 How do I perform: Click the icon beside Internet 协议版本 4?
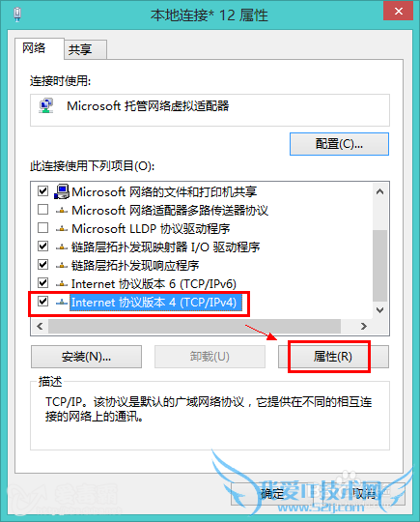(x=62, y=303)
